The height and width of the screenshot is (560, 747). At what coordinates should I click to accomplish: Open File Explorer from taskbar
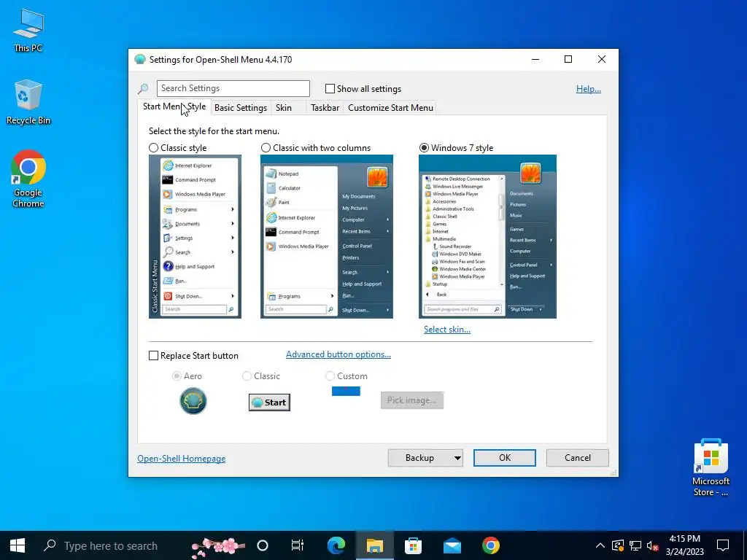click(x=374, y=545)
